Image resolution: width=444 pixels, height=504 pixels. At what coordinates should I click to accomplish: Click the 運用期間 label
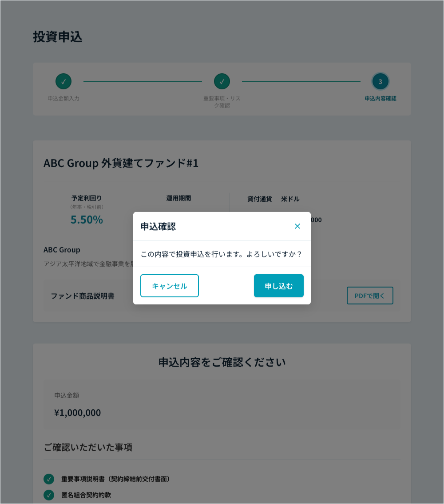click(178, 198)
